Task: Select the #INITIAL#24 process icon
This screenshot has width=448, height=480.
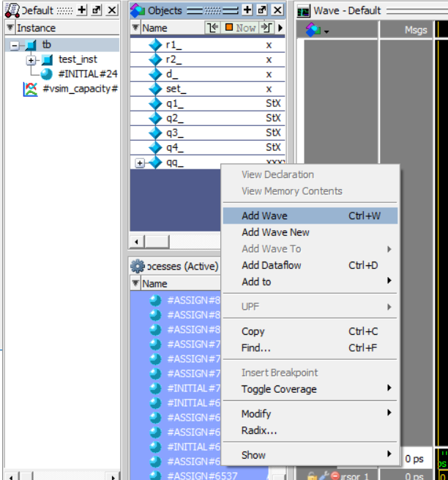Action: click(46, 74)
